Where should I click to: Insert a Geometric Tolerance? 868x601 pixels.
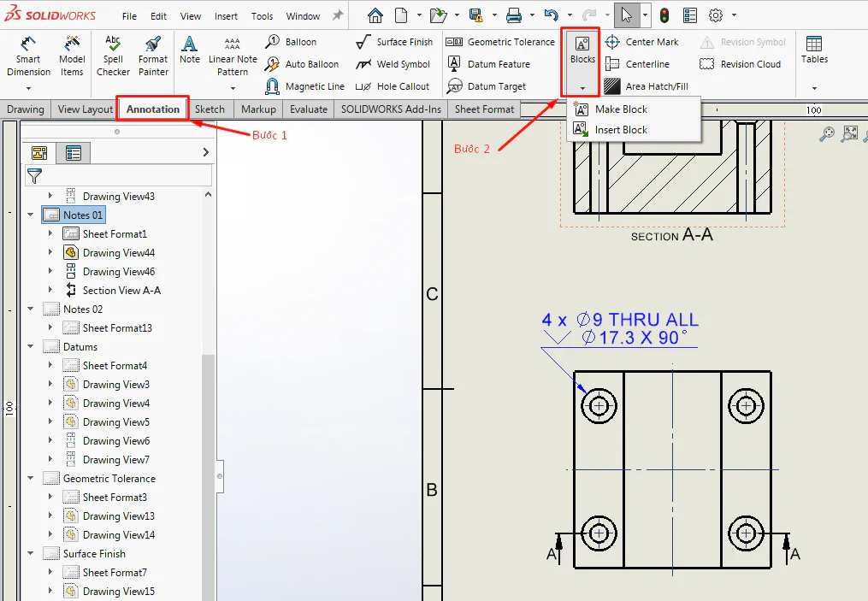point(500,42)
